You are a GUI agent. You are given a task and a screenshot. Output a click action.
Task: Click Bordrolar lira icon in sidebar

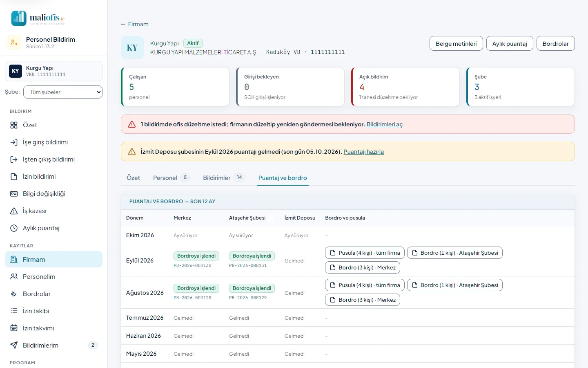click(14, 294)
